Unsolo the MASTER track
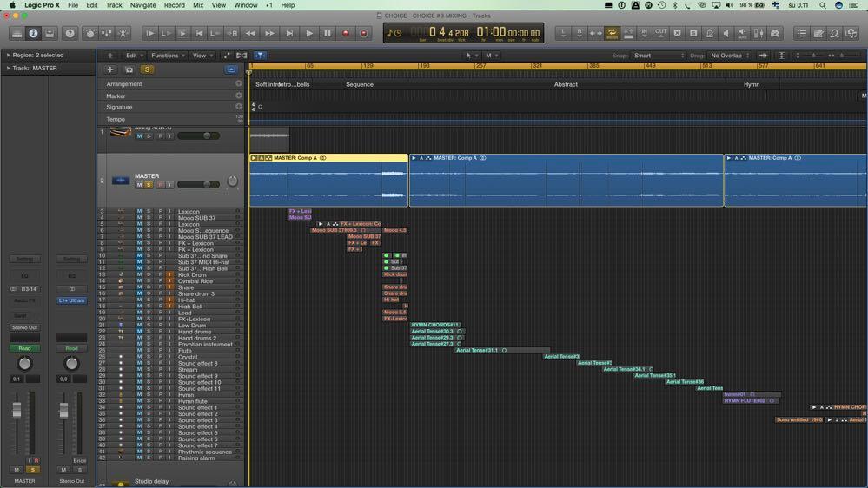 (x=149, y=185)
